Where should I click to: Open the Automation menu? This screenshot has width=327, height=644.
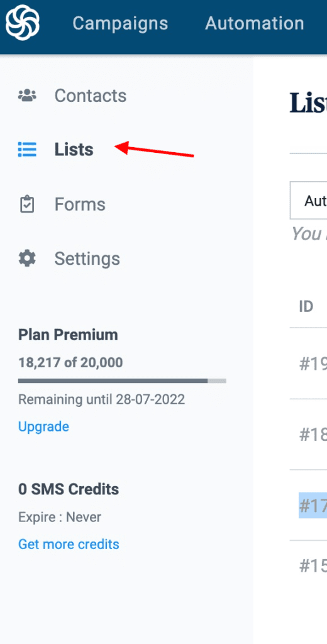(255, 23)
